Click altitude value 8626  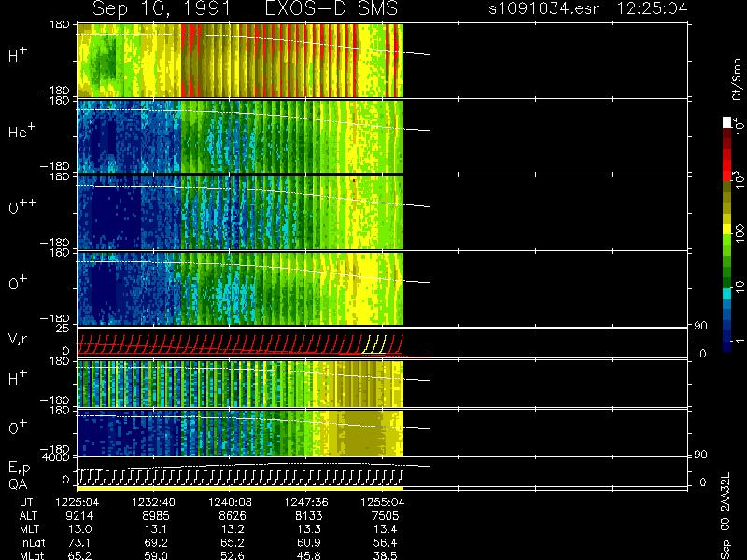tap(232, 516)
